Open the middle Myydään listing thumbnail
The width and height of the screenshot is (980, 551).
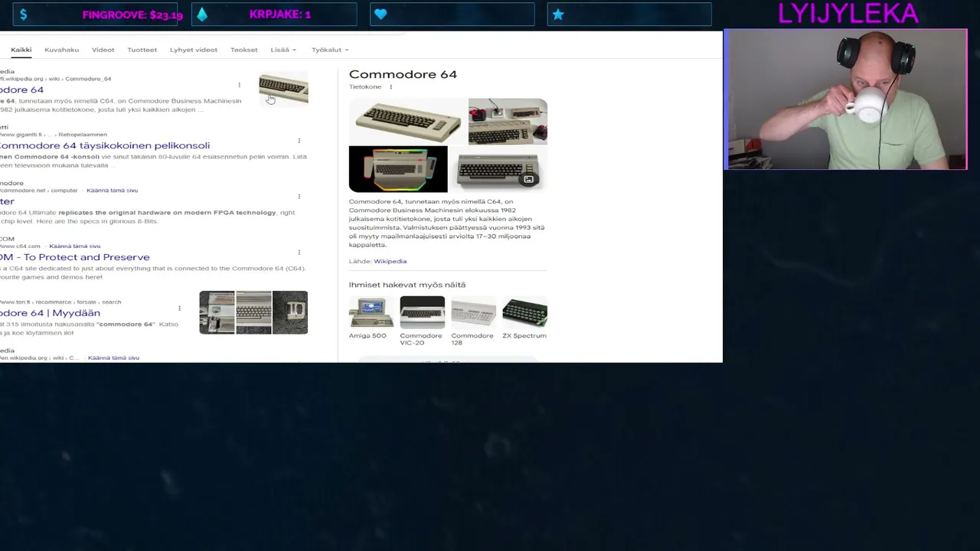click(x=253, y=312)
